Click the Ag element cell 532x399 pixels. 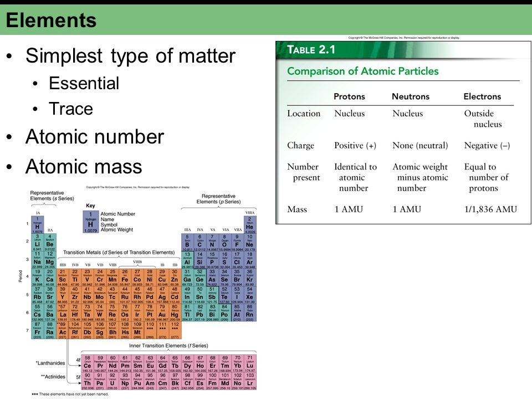point(162,295)
